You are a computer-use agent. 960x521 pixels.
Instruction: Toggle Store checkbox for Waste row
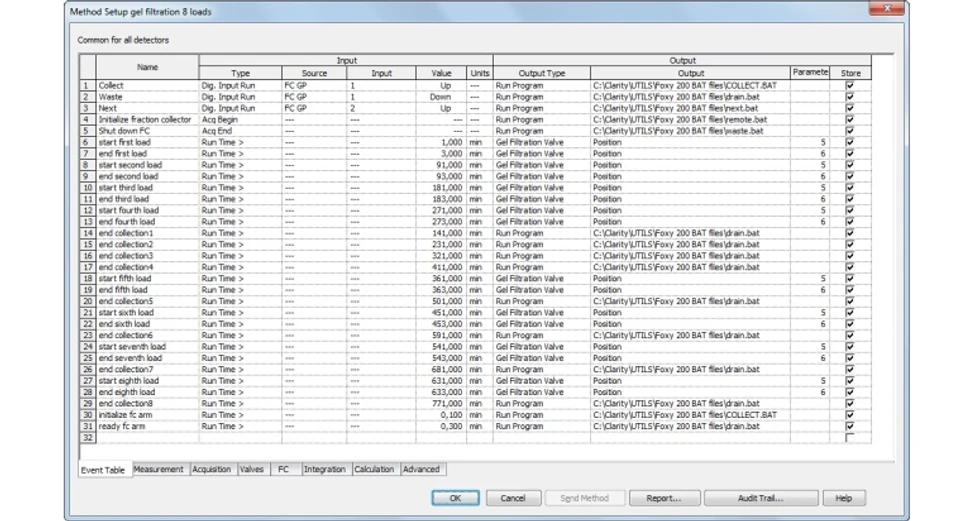850,97
